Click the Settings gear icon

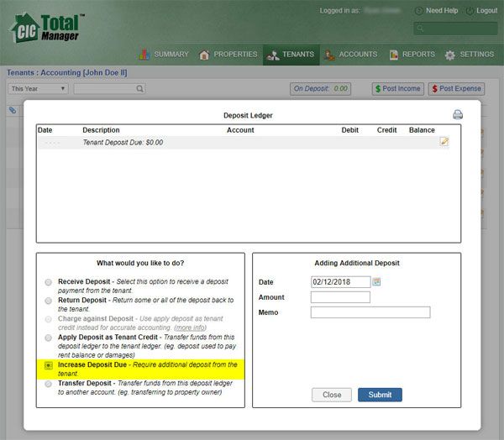pyautogui.click(x=449, y=55)
